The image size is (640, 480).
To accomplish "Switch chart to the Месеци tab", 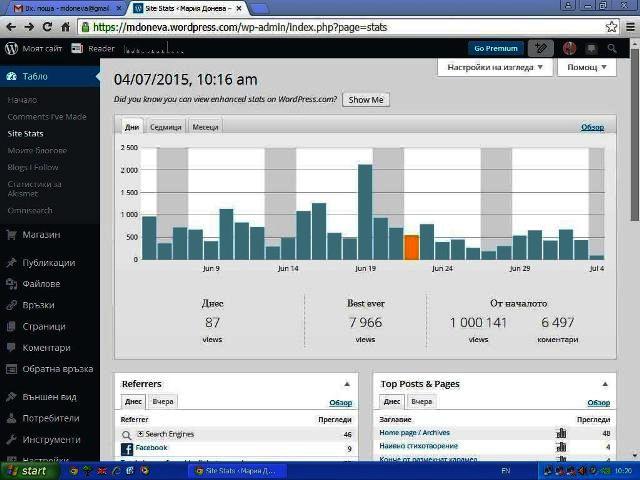I will coord(205,127).
